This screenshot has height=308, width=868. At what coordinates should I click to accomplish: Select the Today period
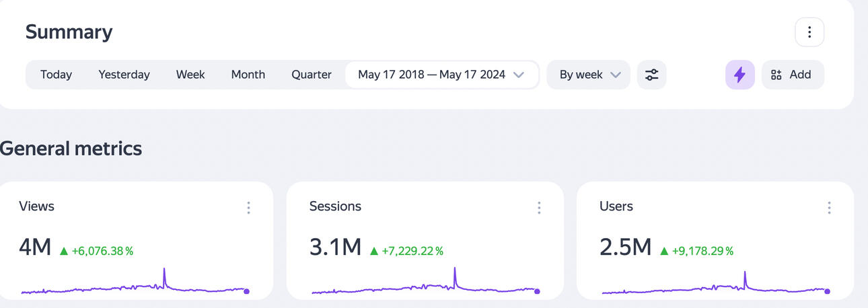pyautogui.click(x=56, y=75)
